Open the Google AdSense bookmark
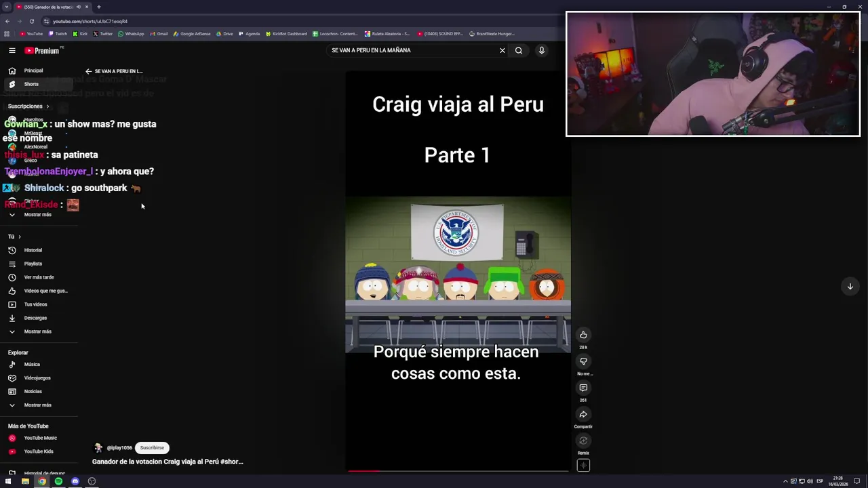The height and width of the screenshot is (488, 868). click(x=192, y=34)
